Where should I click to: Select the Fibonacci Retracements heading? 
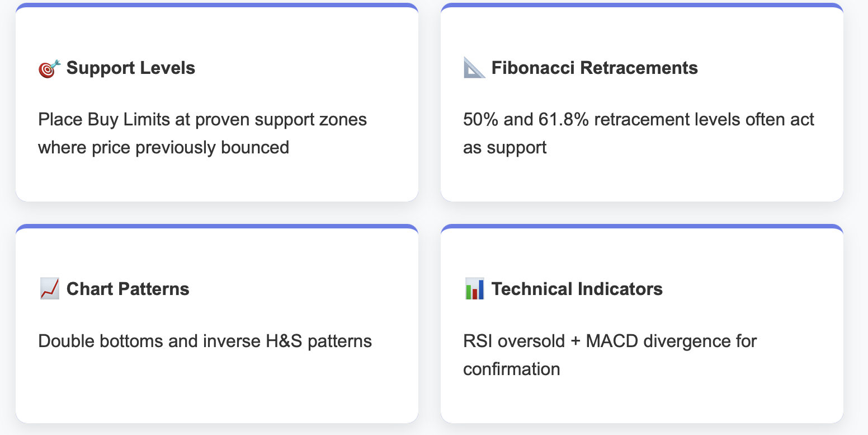(x=595, y=68)
